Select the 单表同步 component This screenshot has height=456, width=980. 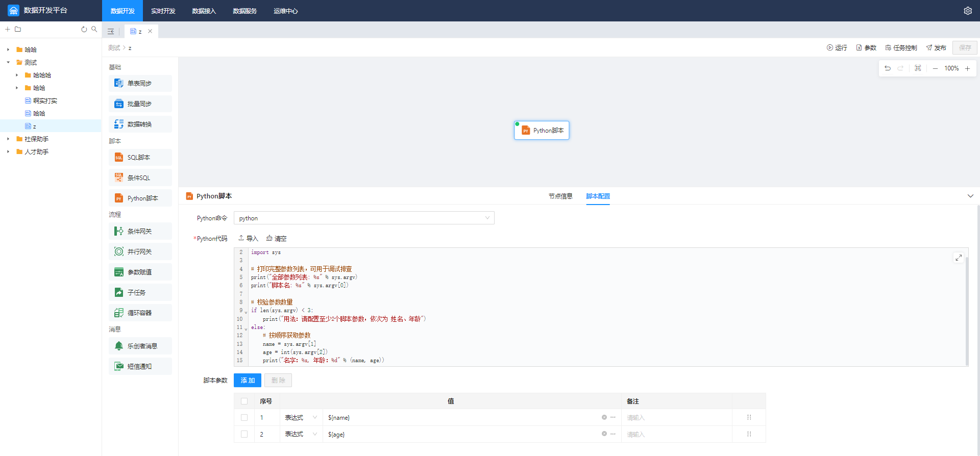click(x=140, y=83)
